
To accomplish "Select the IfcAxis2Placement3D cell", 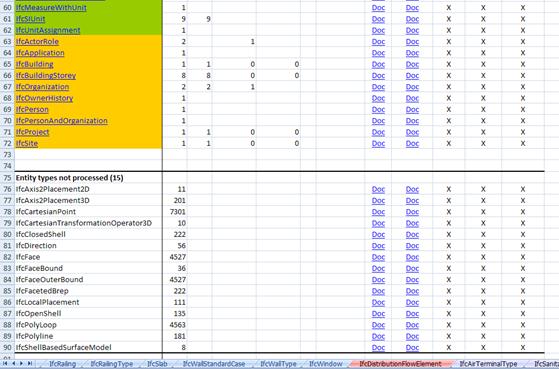I will pos(88,200).
